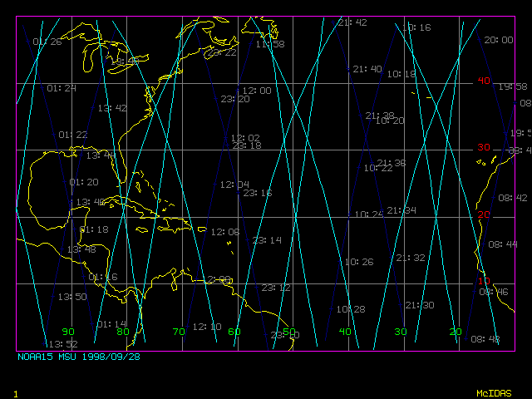Viewport: 532px width, 399px height.
Task: Click the green 40 longitude label
Action: (x=345, y=332)
